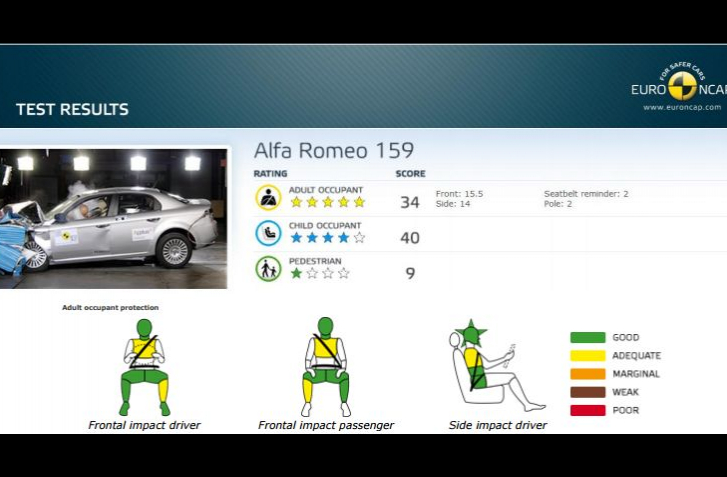Click the pedestrian score 9
This screenshot has height=477, width=727.
(x=410, y=273)
